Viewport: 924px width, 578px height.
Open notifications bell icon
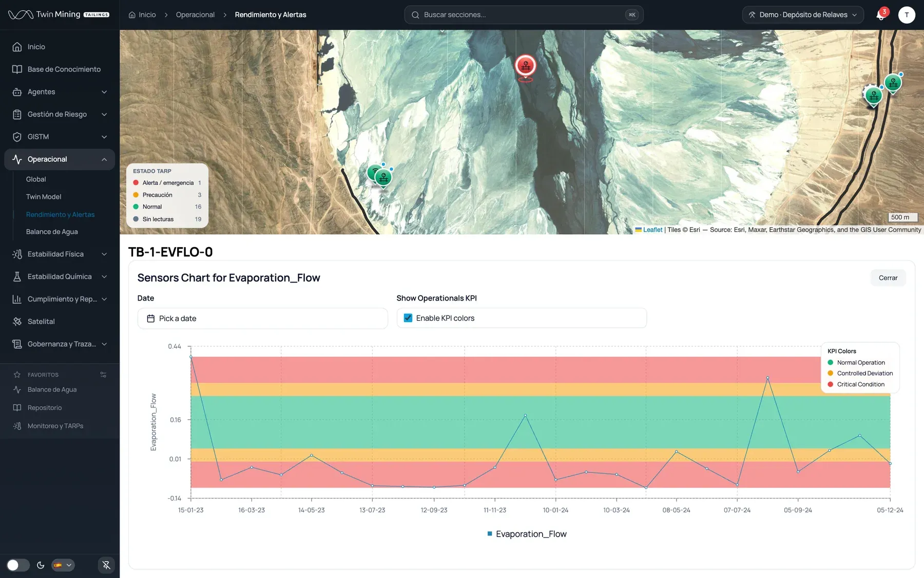click(x=880, y=15)
